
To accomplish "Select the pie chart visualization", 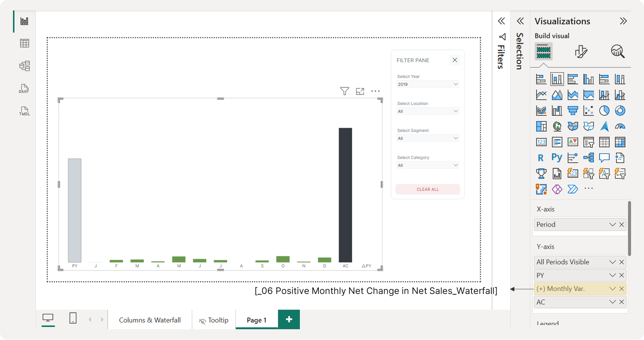I will [x=604, y=110].
